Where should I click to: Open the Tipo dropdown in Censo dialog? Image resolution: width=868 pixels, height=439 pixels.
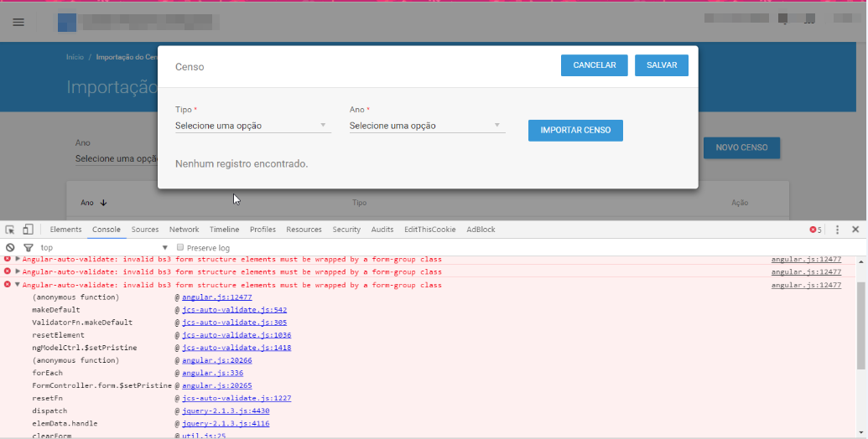(253, 126)
